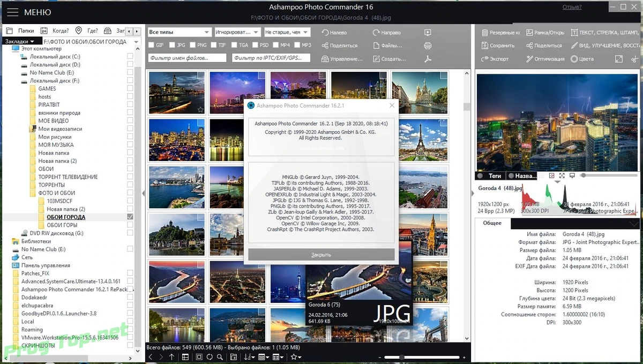The width and height of the screenshot is (643, 364).
Task: Enable the JPG filter checkbox
Action: click(x=172, y=45)
